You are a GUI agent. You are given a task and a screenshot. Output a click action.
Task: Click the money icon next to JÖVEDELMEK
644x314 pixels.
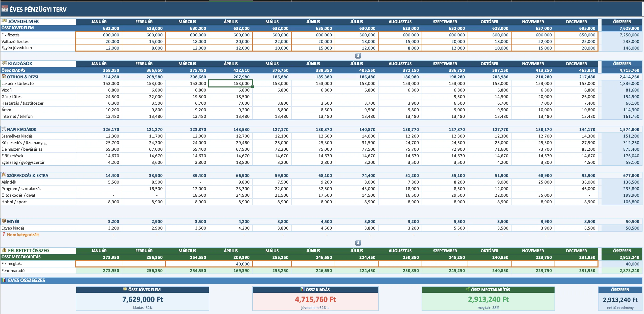4,21
